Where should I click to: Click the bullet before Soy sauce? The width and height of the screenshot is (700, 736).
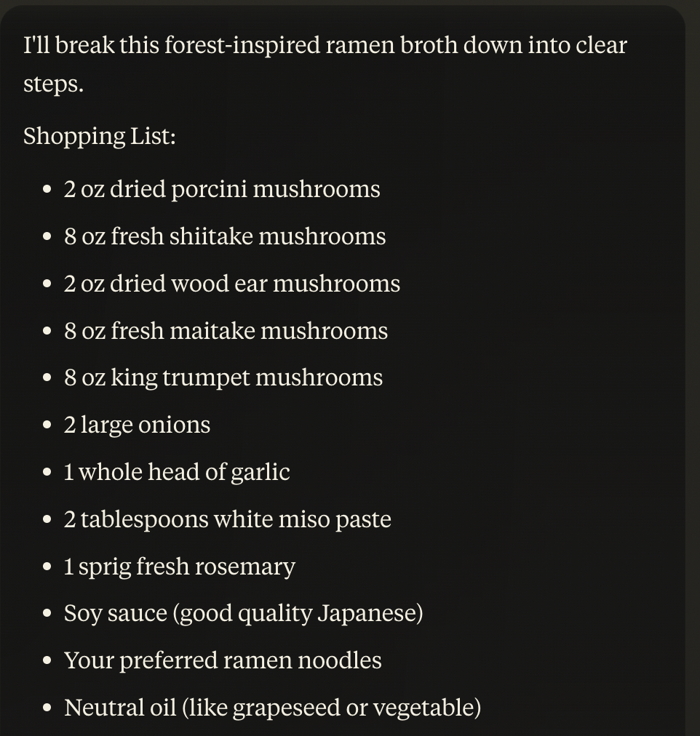coord(47,614)
